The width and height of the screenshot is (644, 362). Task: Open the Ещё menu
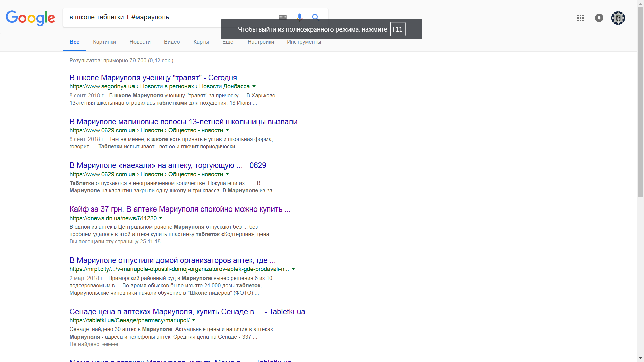click(x=228, y=42)
